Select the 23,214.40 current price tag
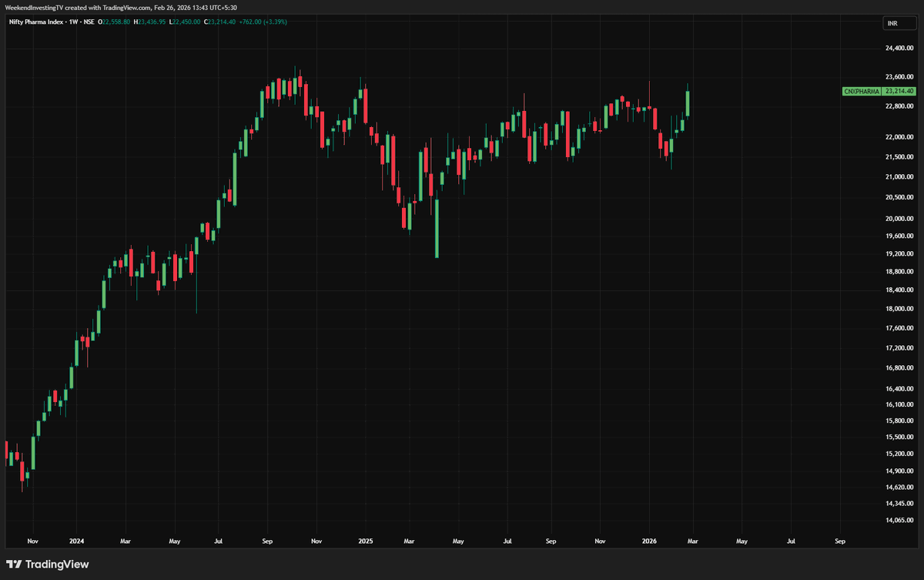The image size is (924, 580). tap(899, 92)
